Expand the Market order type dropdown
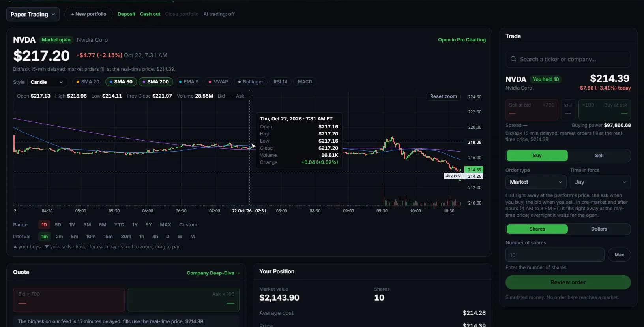The width and height of the screenshot is (644, 327). 536,182
